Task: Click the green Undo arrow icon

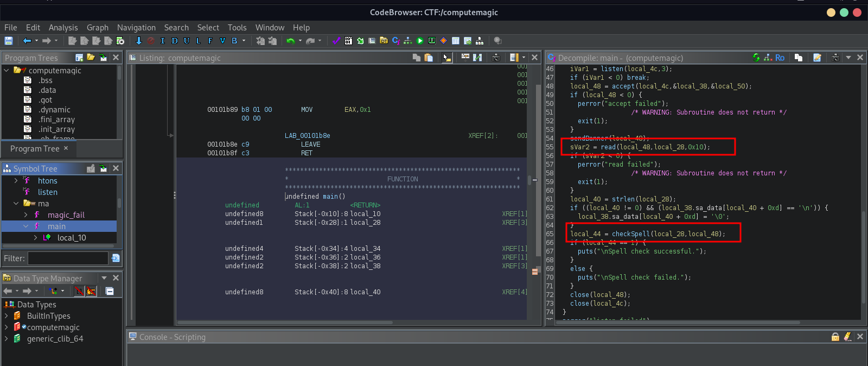Action: tap(290, 41)
